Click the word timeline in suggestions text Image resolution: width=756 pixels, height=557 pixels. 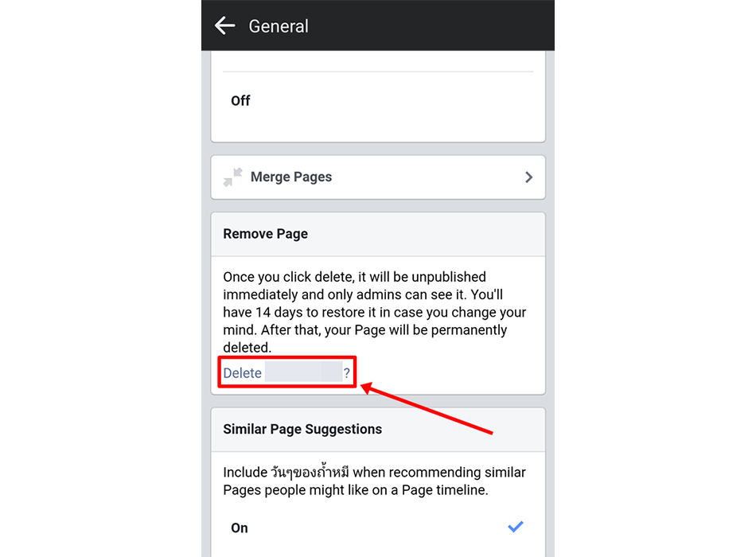tap(462, 490)
